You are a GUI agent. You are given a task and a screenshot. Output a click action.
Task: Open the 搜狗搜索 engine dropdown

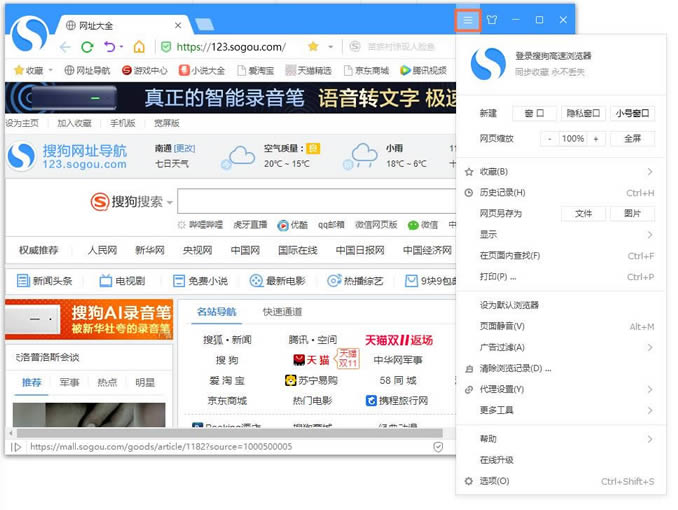(x=170, y=202)
